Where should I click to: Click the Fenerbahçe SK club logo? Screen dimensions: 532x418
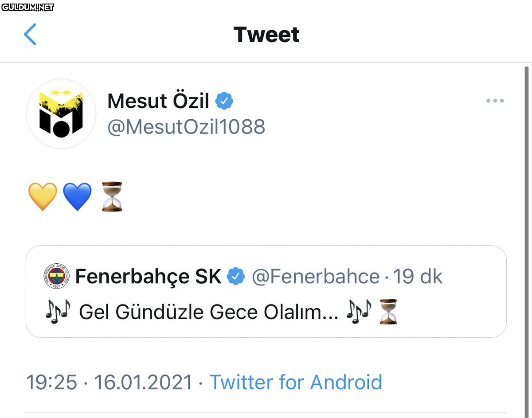tap(57, 276)
